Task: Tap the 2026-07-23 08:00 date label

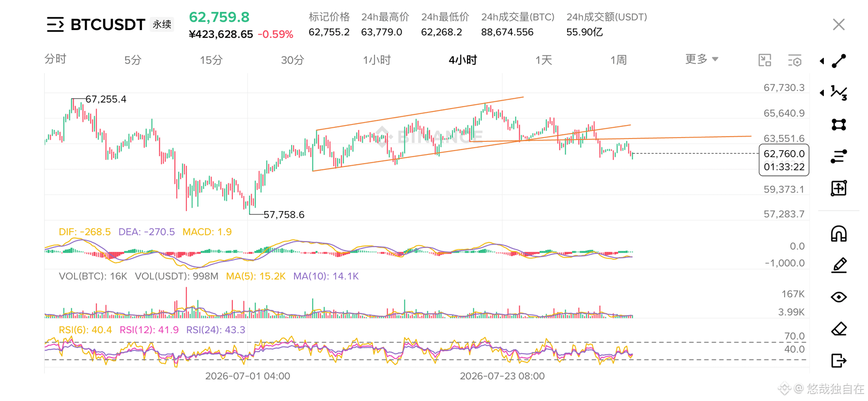Action: coord(502,376)
